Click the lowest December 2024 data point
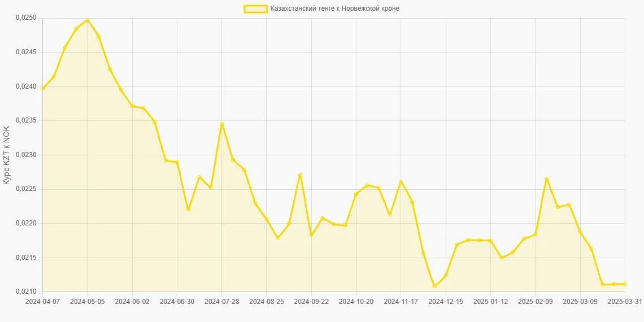This screenshot has height=322, width=644. click(x=434, y=286)
